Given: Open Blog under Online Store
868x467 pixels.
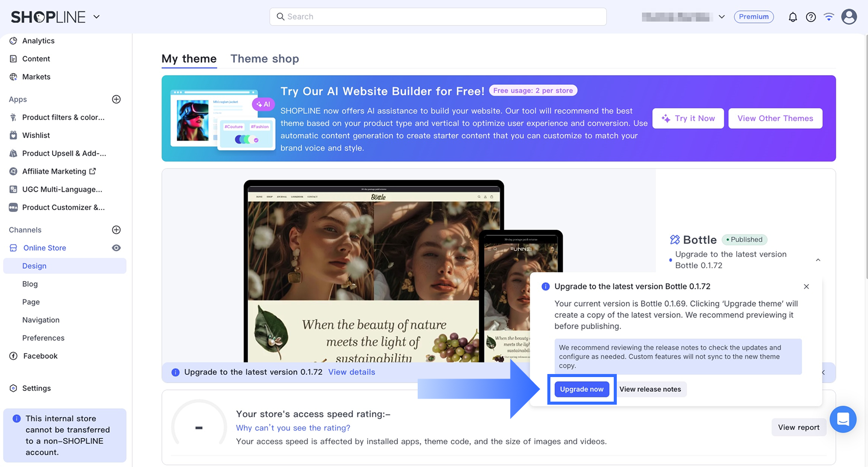Looking at the screenshot, I should click(30, 284).
